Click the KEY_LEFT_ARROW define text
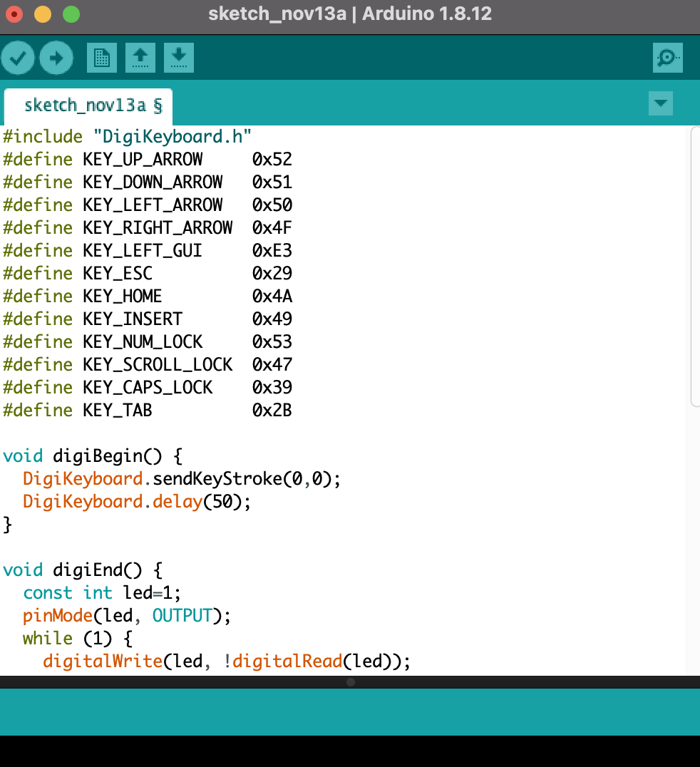The image size is (700, 767). click(x=153, y=205)
